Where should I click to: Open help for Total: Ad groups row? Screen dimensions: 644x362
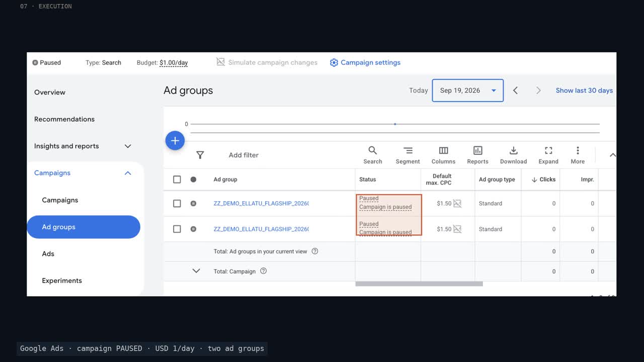(315, 251)
